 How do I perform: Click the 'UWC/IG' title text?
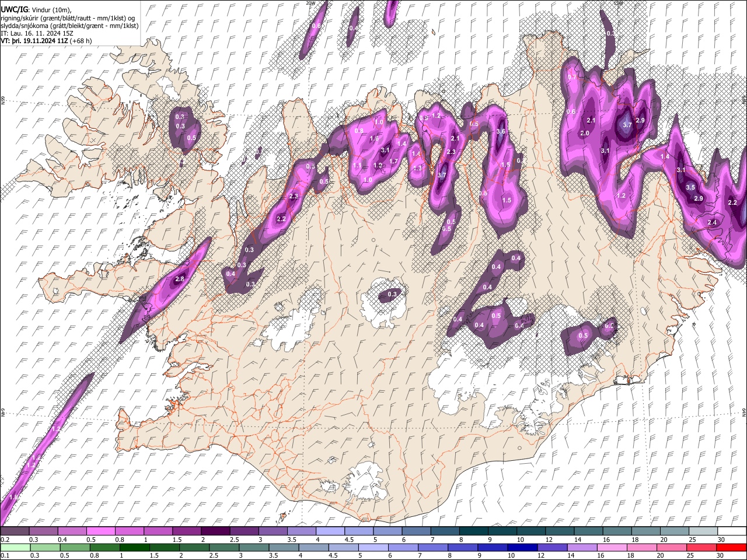click(13, 10)
